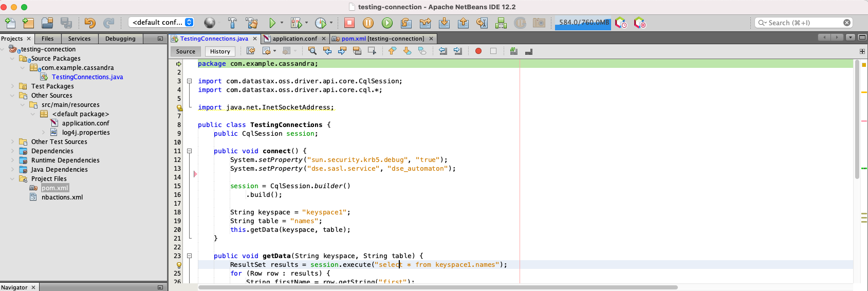Click the Undo arrow in toolbar
This screenshot has height=291, width=868.
[x=90, y=23]
